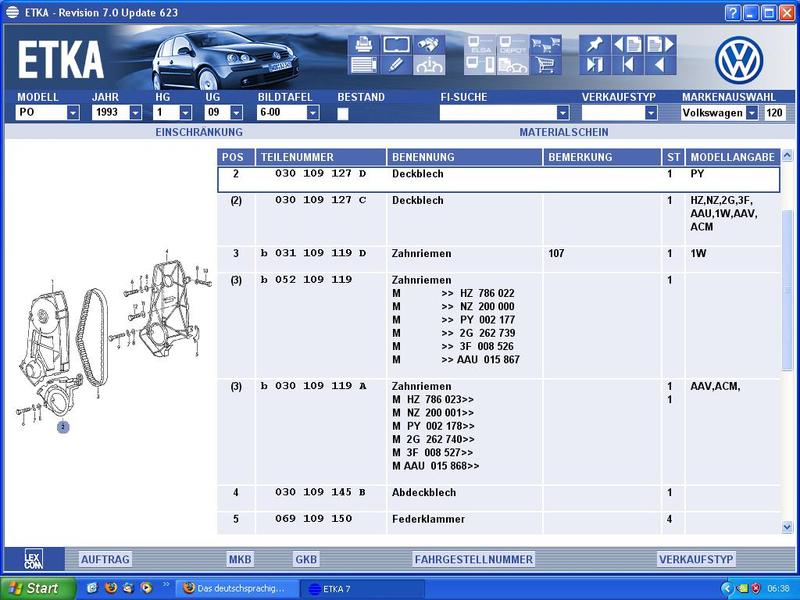Screen dimensions: 800x600
Task: Toggle the BESTAND checkbox
Action: coord(343,113)
